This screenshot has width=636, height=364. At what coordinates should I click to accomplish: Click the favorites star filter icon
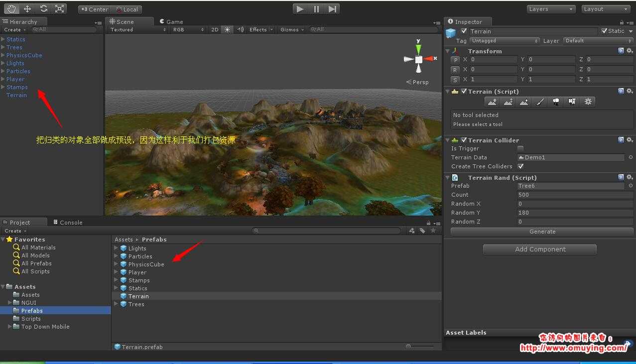(433, 231)
